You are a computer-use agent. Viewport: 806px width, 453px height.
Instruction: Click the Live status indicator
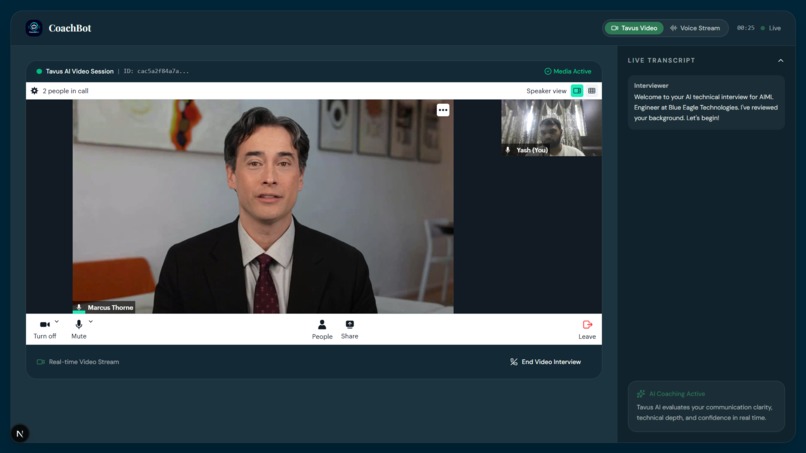point(771,28)
